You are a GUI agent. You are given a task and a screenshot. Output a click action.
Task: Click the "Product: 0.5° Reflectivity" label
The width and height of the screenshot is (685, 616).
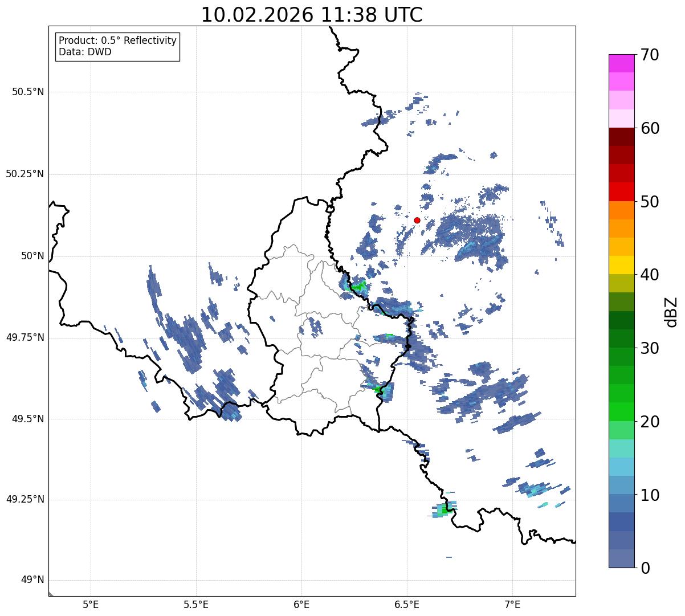117,41
